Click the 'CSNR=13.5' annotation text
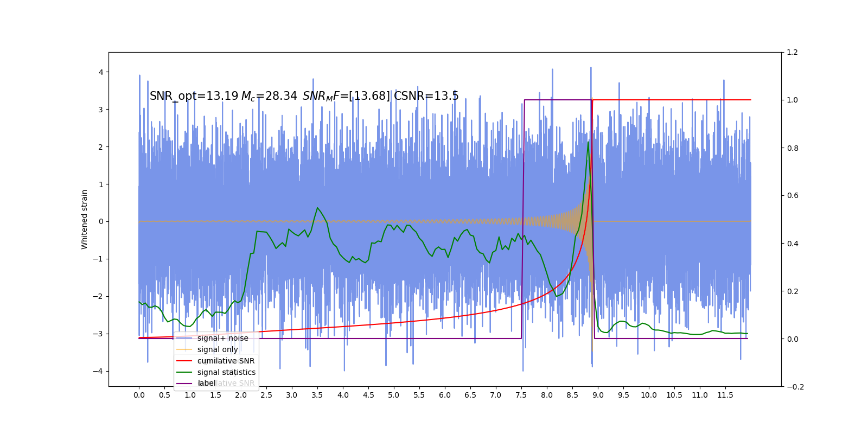The height and width of the screenshot is (434, 868). pos(426,96)
